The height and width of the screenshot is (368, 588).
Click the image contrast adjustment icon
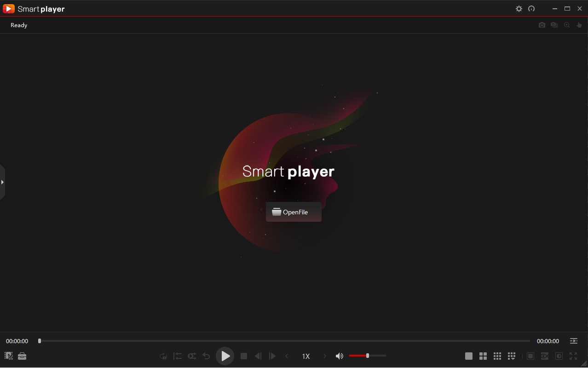[x=559, y=356]
